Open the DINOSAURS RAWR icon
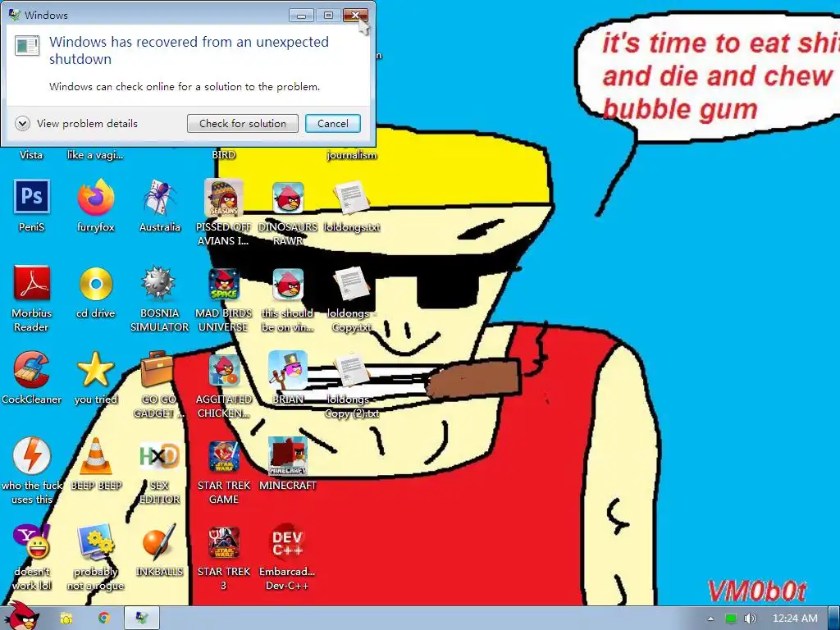The height and width of the screenshot is (630, 840). (x=288, y=197)
